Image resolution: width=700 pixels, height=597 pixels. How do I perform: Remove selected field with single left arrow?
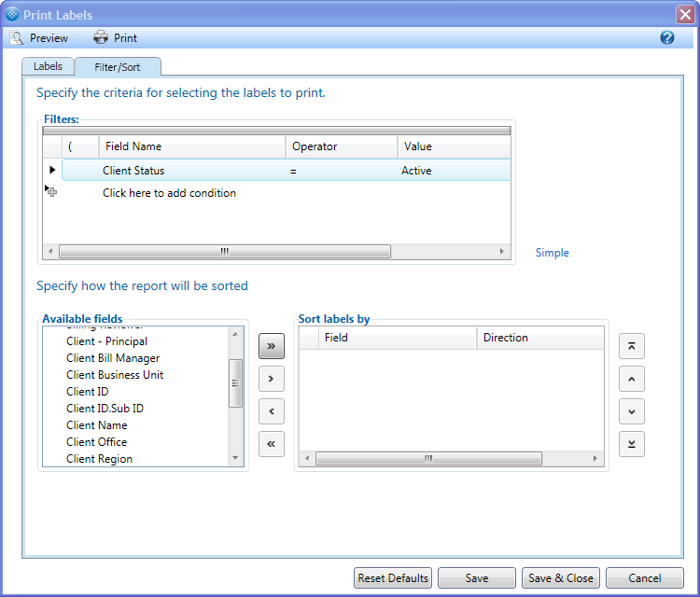[271, 411]
